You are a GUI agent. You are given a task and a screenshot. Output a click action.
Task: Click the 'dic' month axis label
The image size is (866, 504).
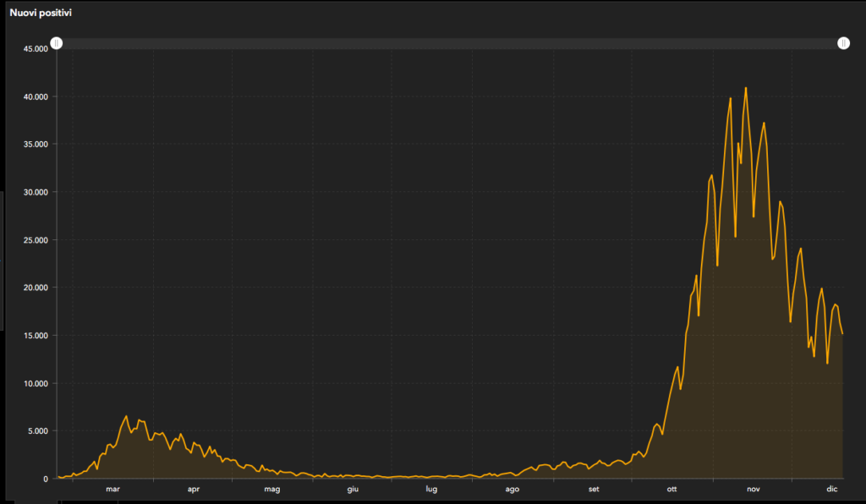click(x=831, y=490)
